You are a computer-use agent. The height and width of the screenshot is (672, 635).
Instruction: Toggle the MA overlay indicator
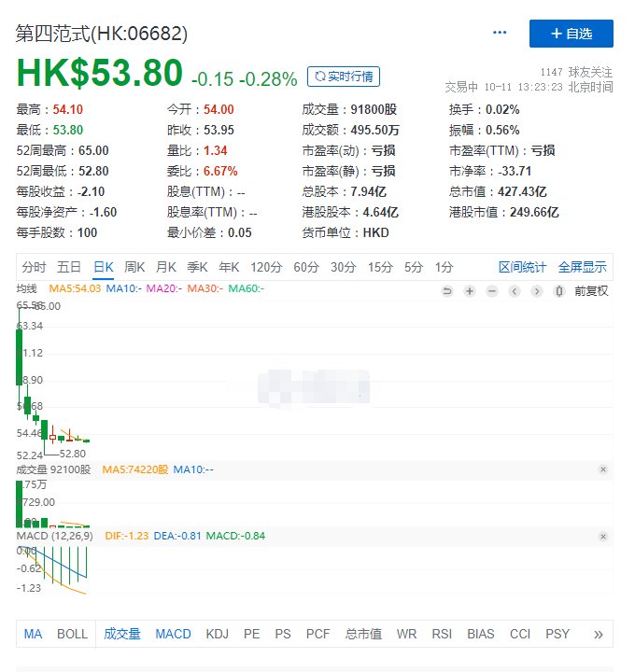pos(33,634)
